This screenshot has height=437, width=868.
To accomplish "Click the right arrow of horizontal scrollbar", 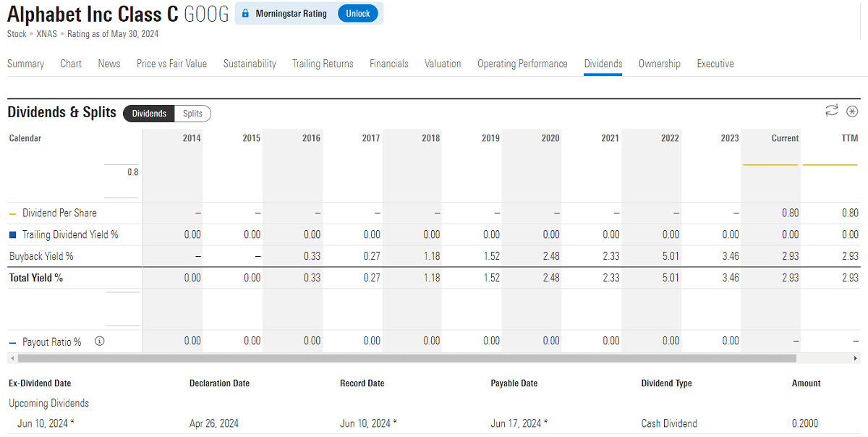I will point(857,358).
